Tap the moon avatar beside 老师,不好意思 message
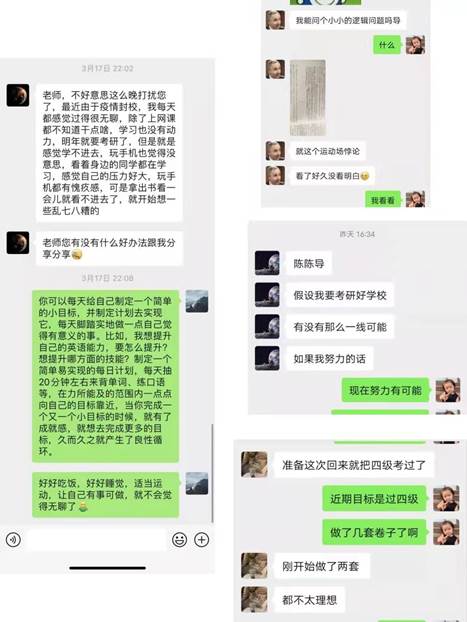 [18, 95]
